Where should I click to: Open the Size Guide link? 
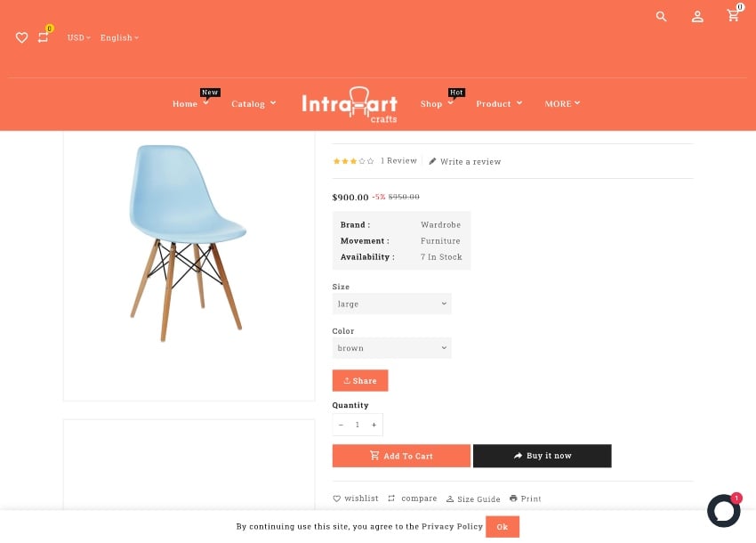(473, 498)
